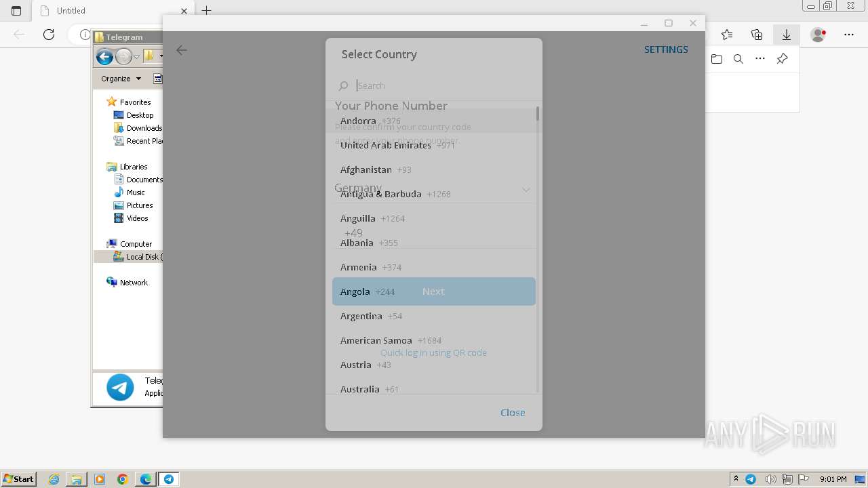Select Austria +43 country code
Viewport: 868px width, 488px height.
click(x=434, y=365)
